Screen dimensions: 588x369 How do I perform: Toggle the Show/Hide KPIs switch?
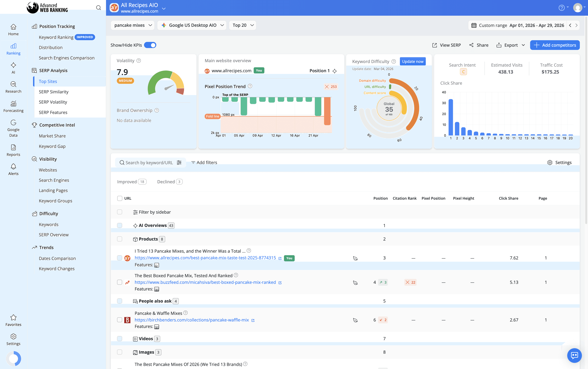[x=150, y=45]
